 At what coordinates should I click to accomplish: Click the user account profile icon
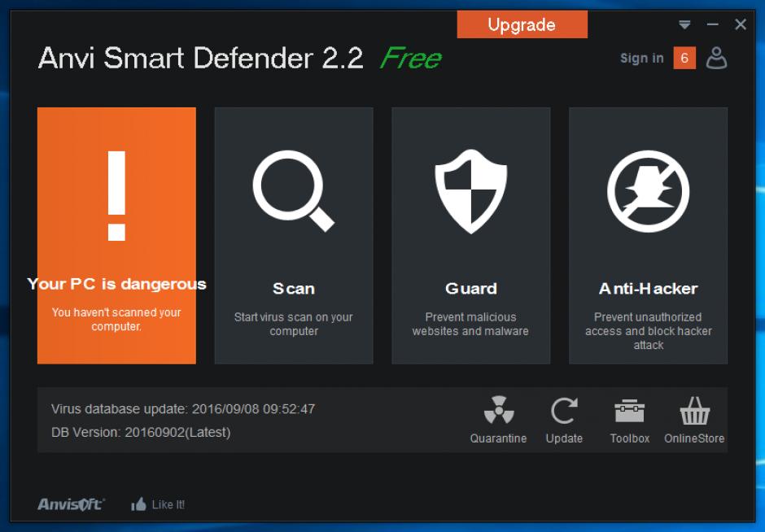[716, 58]
